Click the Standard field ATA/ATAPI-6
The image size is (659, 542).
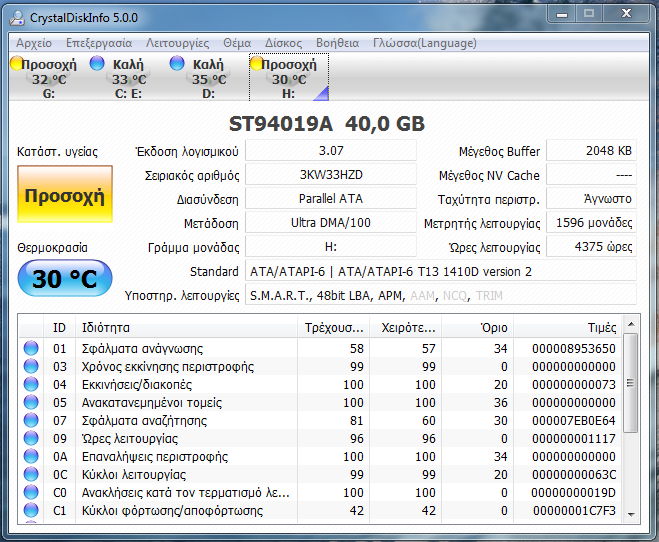(x=441, y=271)
